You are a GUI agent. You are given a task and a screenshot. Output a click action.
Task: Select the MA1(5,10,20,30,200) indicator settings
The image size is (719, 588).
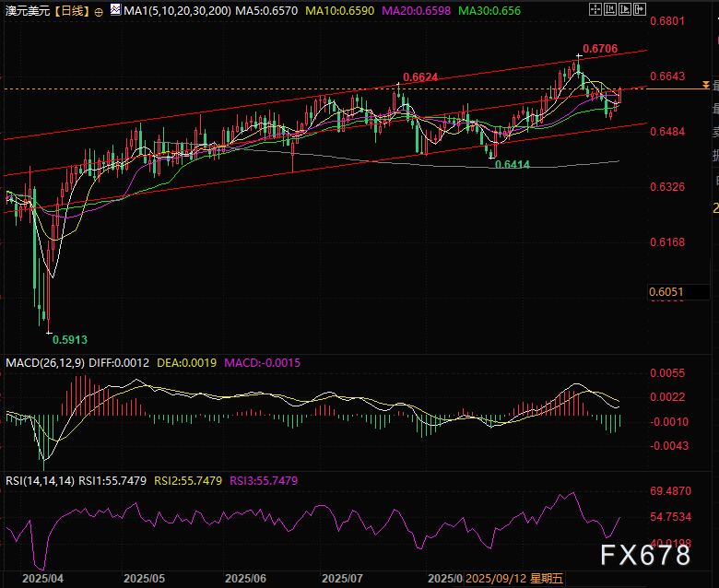(x=180, y=11)
